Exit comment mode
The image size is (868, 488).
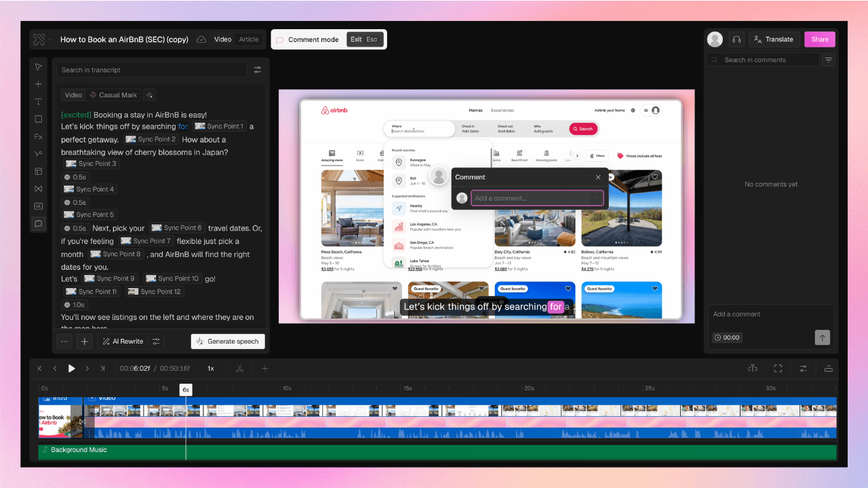(x=364, y=39)
